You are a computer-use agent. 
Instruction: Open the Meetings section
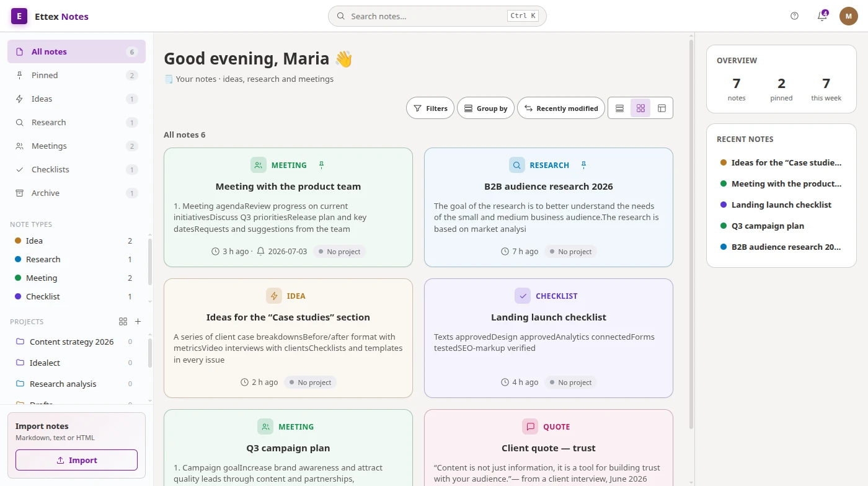(76, 146)
